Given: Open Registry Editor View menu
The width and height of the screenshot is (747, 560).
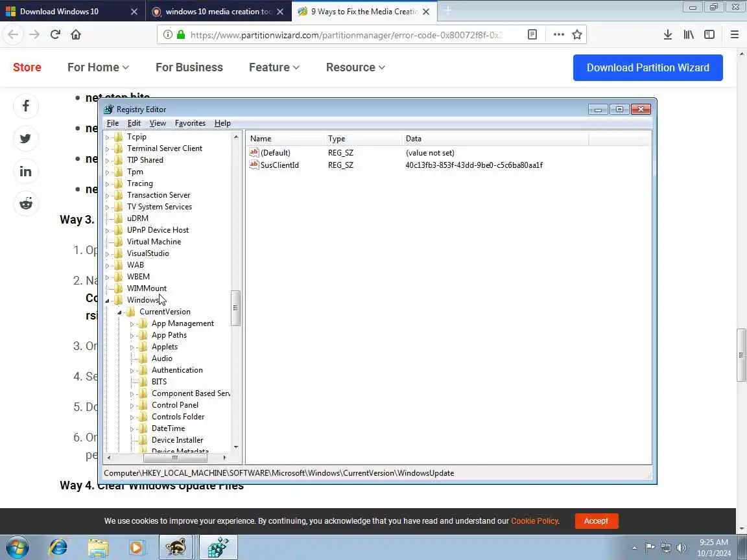Looking at the screenshot, I should (158, 123).
